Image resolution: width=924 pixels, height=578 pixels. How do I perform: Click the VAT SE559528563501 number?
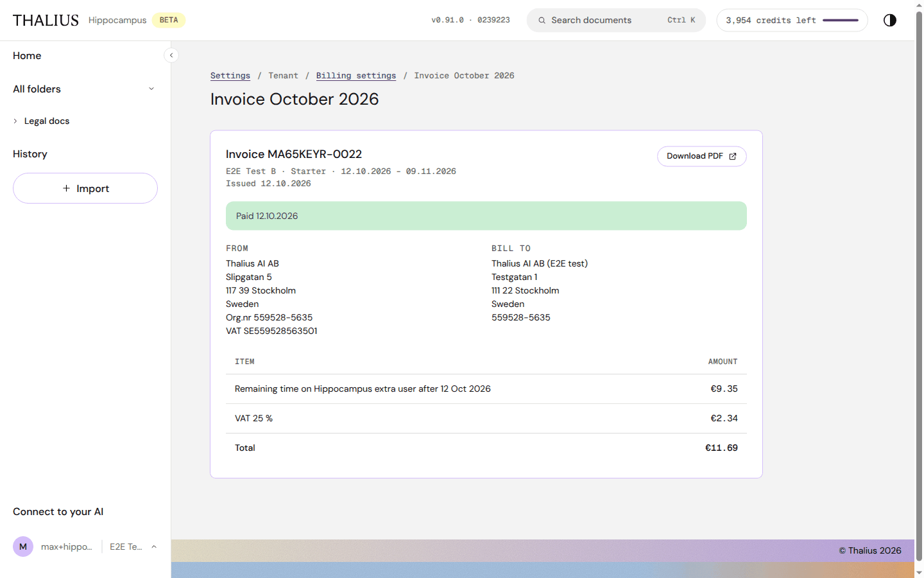point(271,331)
